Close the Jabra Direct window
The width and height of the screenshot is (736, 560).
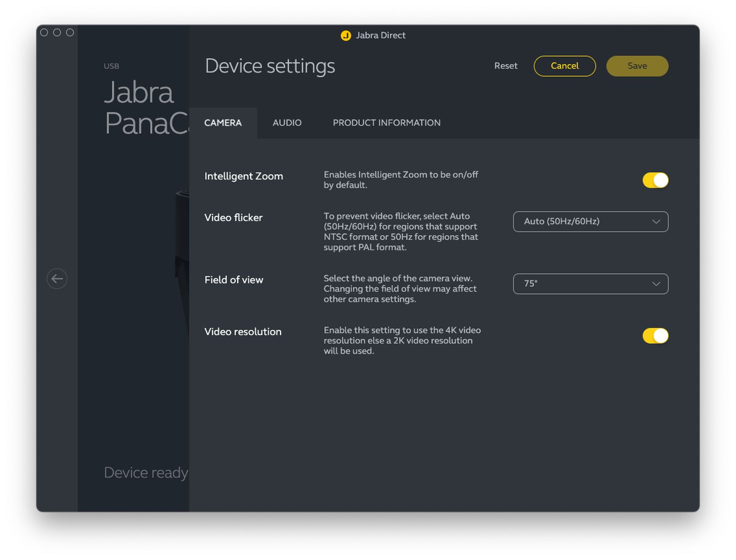[44, 33]
